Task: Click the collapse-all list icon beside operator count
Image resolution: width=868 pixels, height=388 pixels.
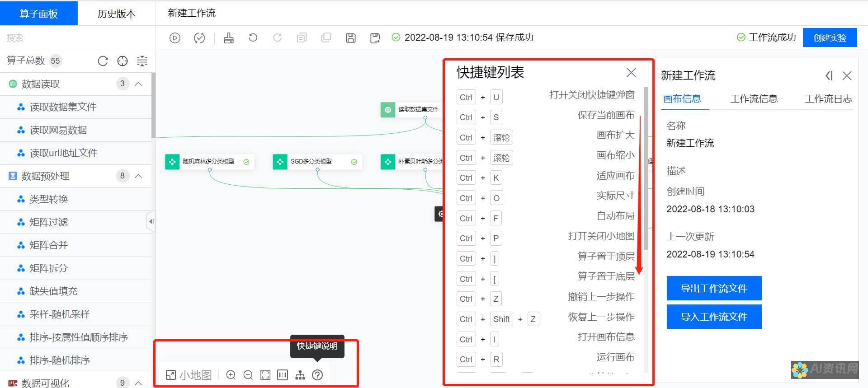Action: [x=142, y=61]
